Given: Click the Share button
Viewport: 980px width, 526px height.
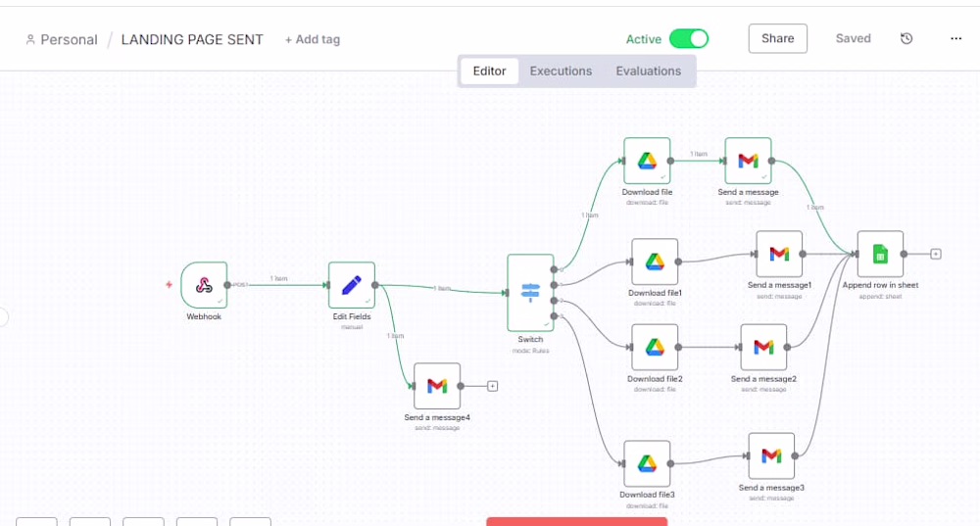Looking at the screenshot, I should click(777, 39).
